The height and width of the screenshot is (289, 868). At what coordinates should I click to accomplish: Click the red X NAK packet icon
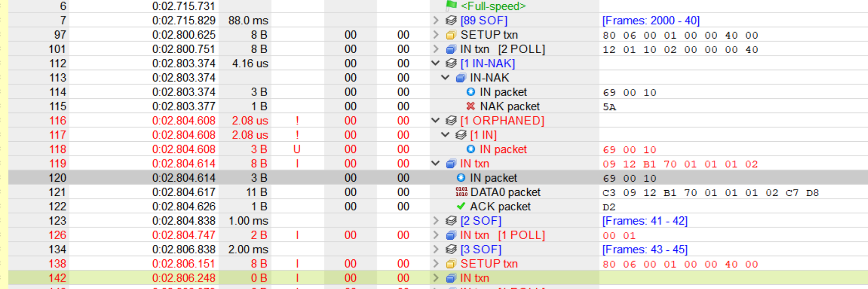click(x=470, y=106)
